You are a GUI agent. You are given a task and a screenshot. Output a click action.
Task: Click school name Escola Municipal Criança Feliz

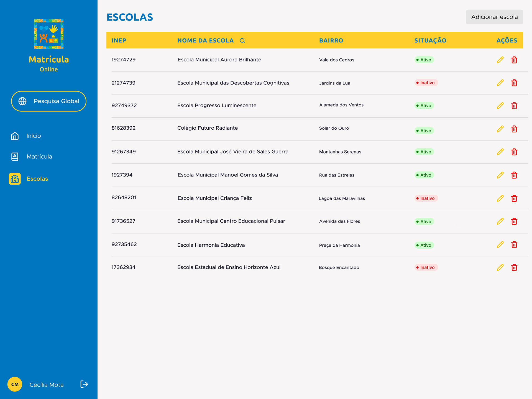[215, 198]
